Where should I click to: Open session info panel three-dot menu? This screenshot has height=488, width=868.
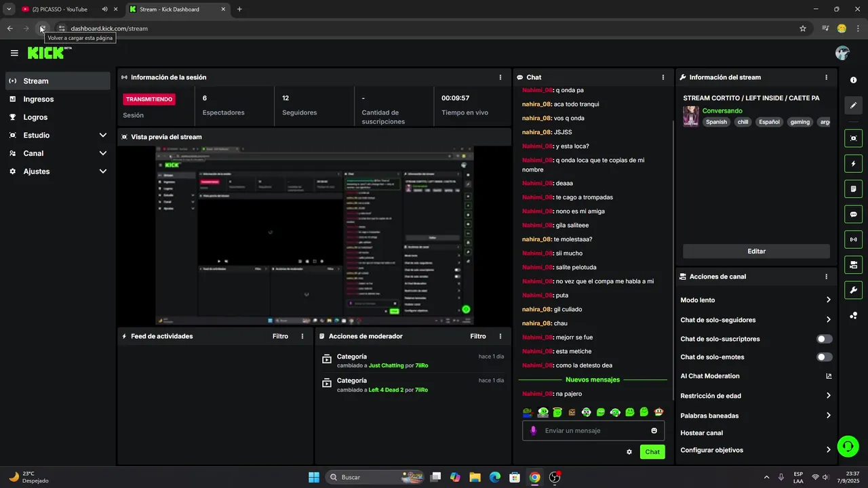[500, 77]
